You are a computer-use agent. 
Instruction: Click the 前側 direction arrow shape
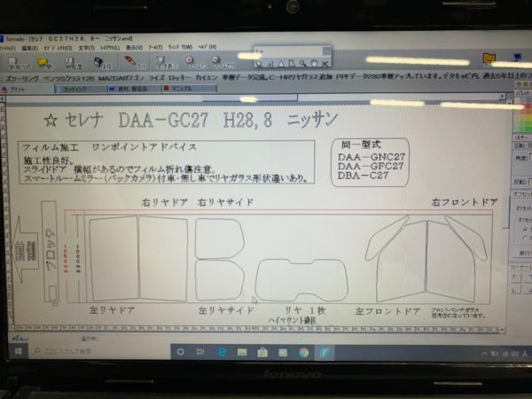coord(25,250)
